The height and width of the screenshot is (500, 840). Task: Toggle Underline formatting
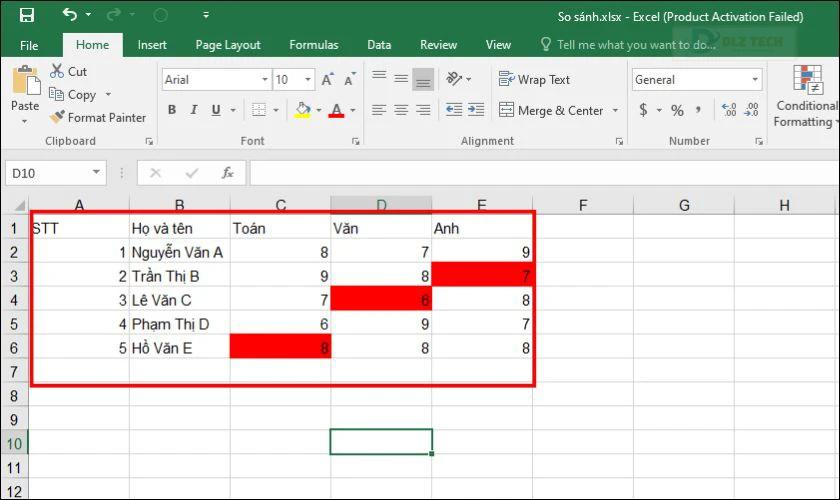point(216,110)
